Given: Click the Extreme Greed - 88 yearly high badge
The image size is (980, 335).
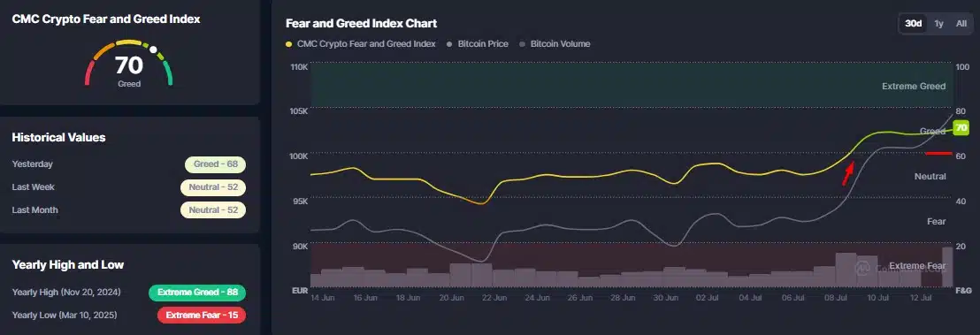Looking at the screenshot, I should pos(197,293).
